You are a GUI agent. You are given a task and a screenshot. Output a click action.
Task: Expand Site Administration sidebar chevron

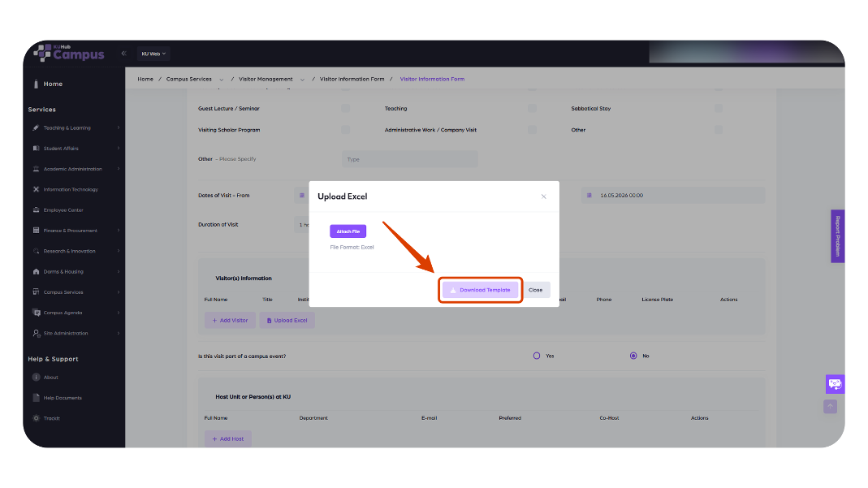(x=119, y=333)
